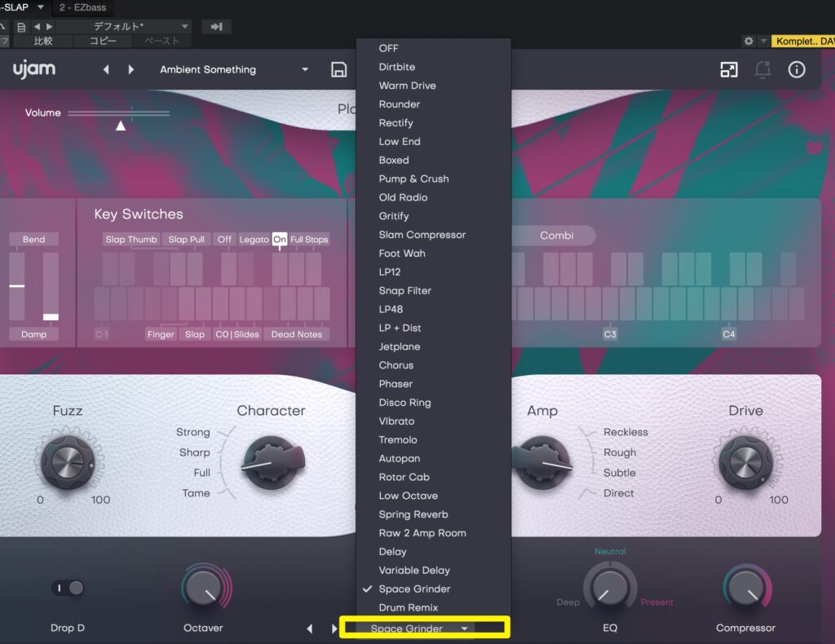835x644 pixels.
Task: Toggle the Legato On key switch
Action: (x=280, y=240)
